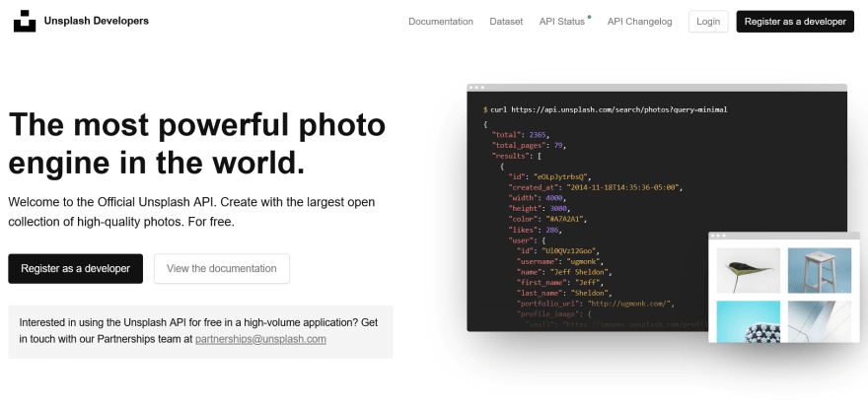Viewport: 868px width, 408px height.
Task: Click Register as a developer in header
Action: coord(795,22)
